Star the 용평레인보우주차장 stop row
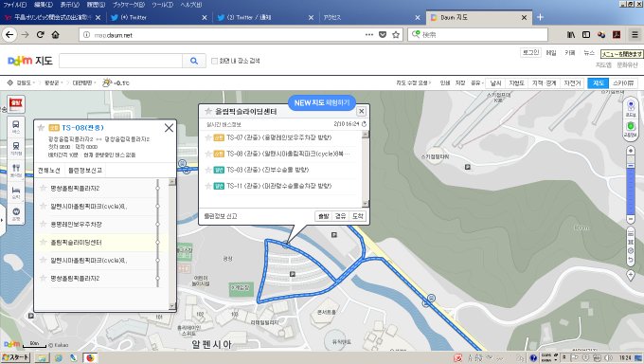Screen dimensions: 644x364 click(x=43, y=224)
